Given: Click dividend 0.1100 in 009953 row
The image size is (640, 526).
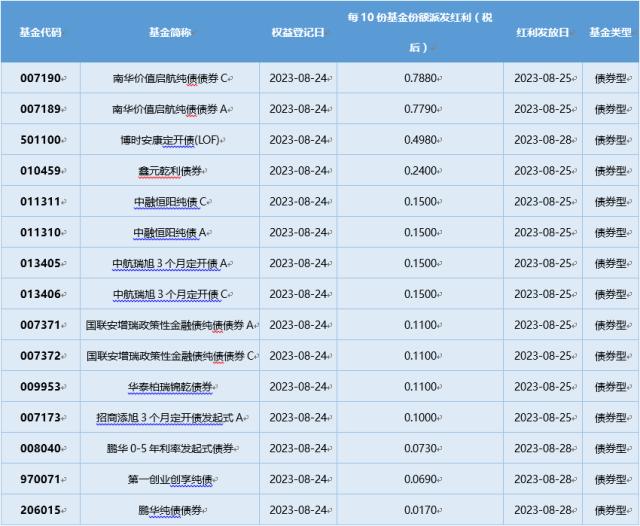Looking at the screenshot, I should (x=420, y=386).
